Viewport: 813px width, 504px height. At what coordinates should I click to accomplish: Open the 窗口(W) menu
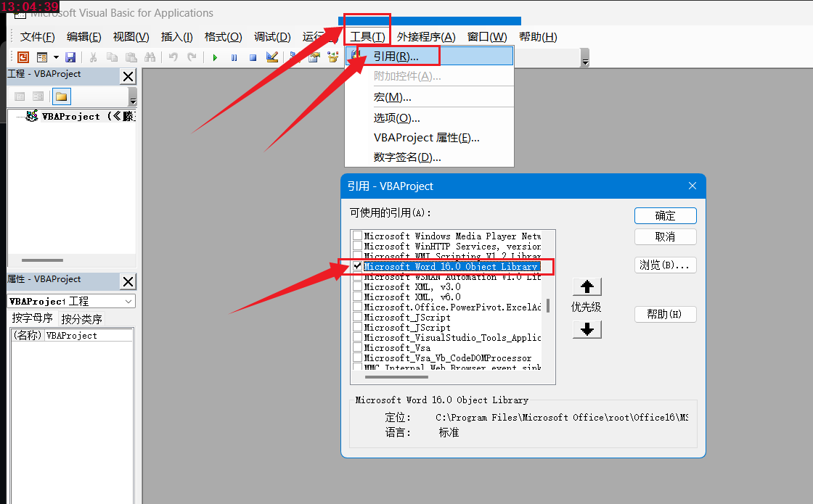pos(487,37)
